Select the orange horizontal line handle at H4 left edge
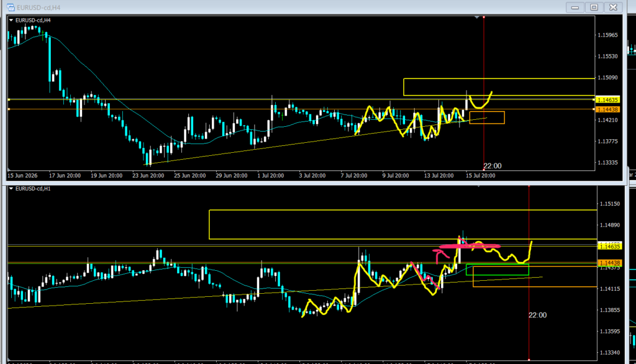 point(9,109)
